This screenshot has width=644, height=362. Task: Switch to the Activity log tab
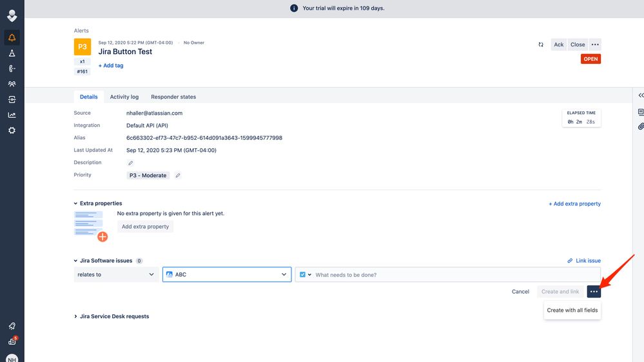click(124, 97)
